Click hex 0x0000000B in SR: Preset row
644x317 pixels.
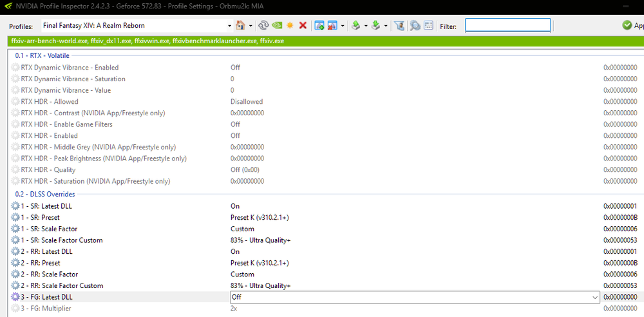click(620, 218)
